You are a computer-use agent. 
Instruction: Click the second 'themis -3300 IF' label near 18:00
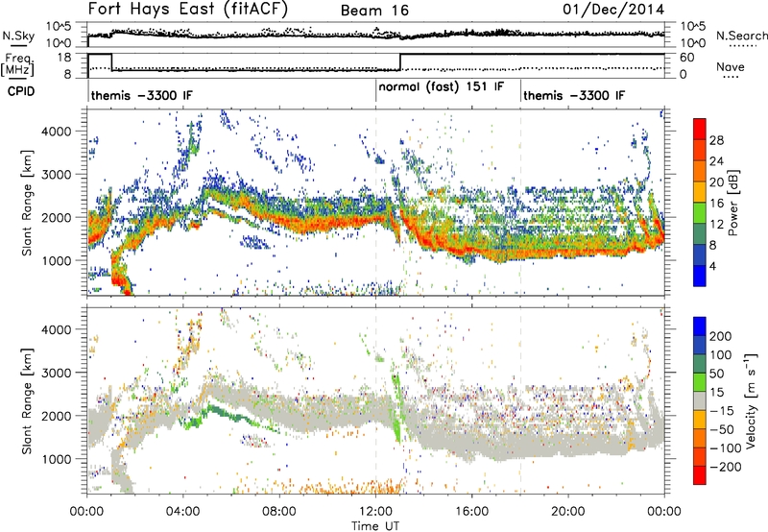(x=574, y=95)
